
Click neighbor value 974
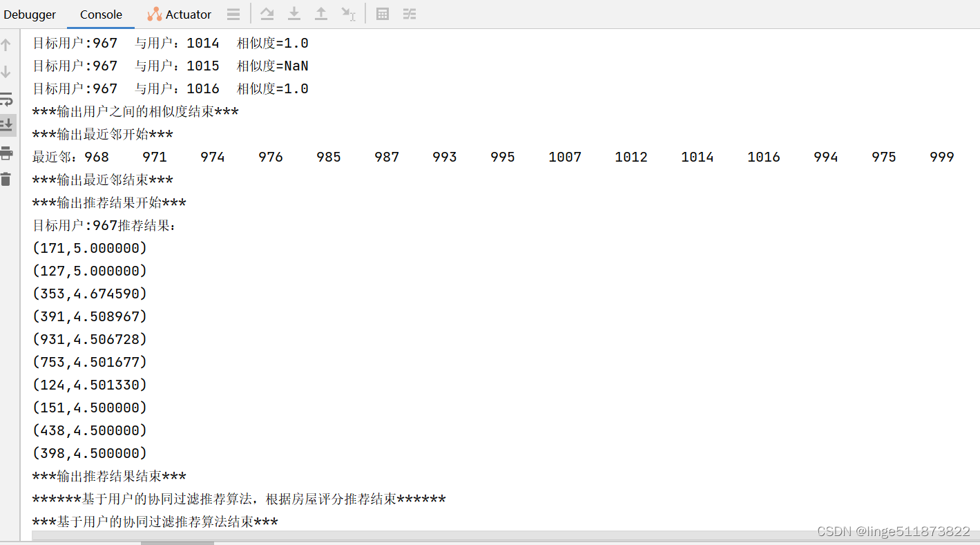coord(213,157)
